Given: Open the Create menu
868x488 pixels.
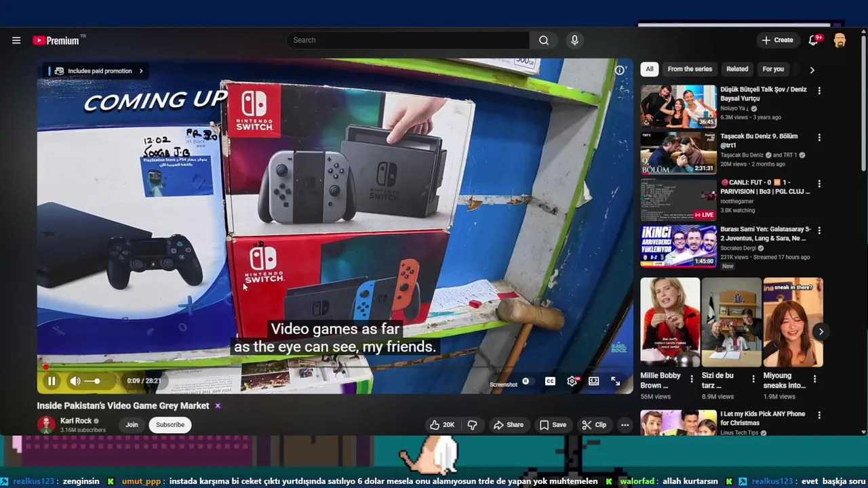Looking at the screenshot, I should tap(777, 40).
